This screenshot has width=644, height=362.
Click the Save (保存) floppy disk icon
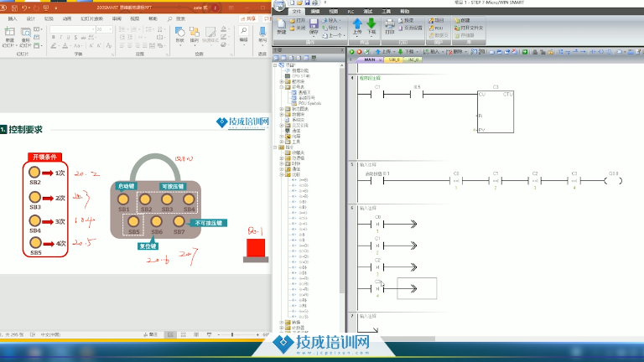pyautogui.click(x=314, y=25)
